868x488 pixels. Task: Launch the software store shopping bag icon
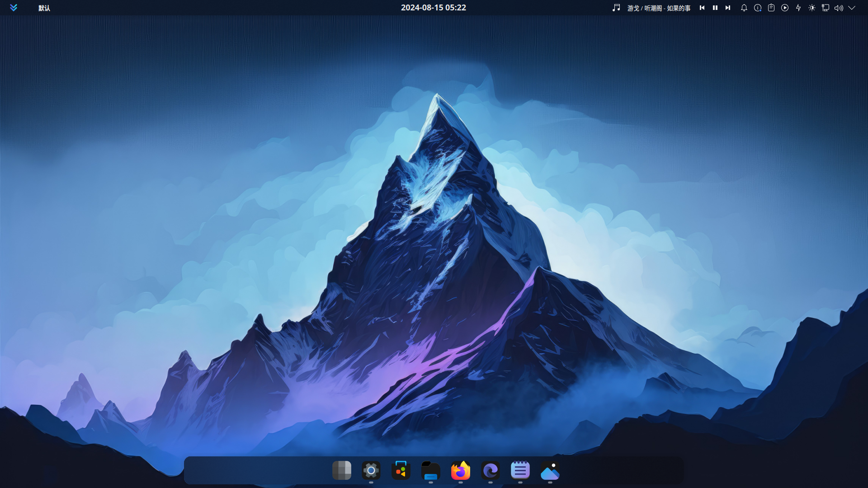(x=401, y=470)
